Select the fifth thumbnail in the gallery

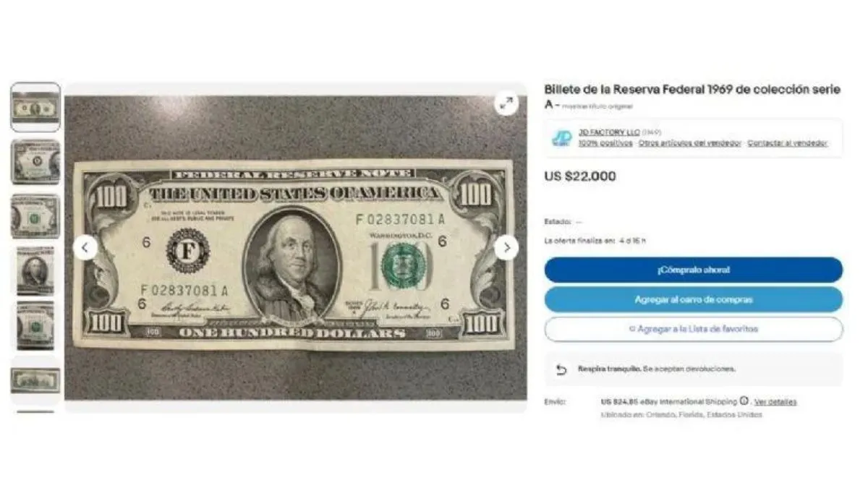(x=35, y=325)
